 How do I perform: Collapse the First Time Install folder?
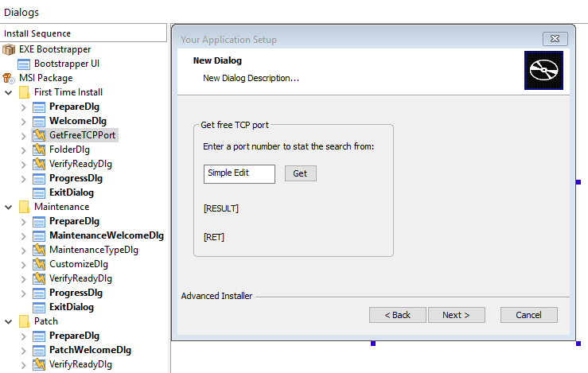[x=9, y=92]
